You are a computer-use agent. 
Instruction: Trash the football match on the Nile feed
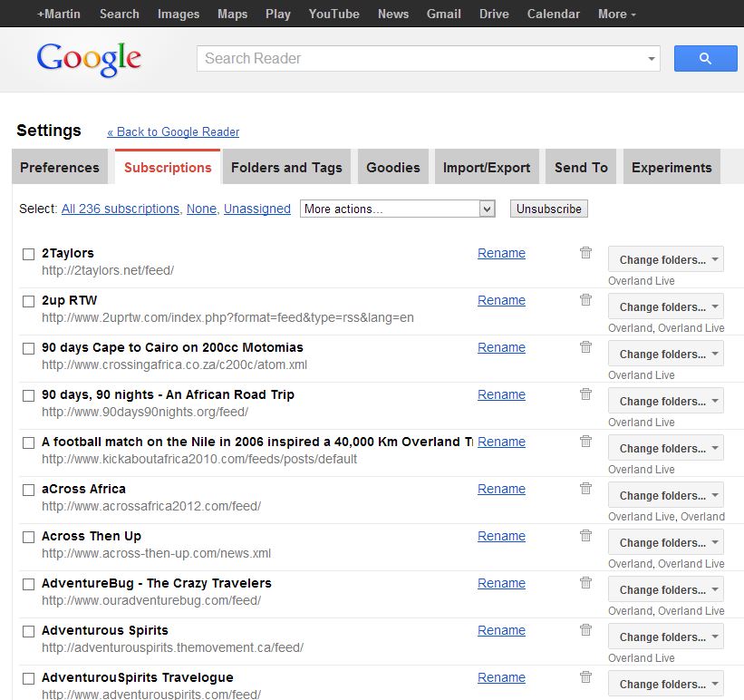pyautogui.click(x=586, y=442)
